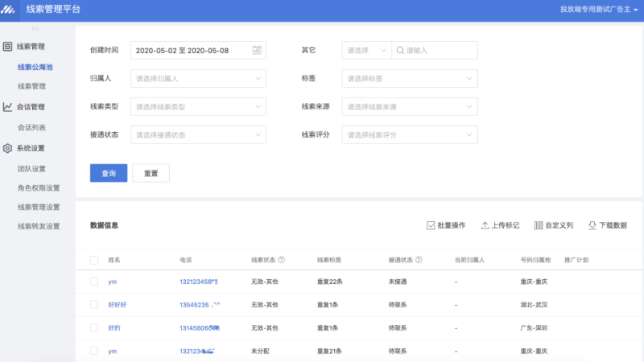Image resolution: width=644 pixels, height=362 pixels.
Task: Click the 湖北-武汉 location cell
Action: click(534, 305)
